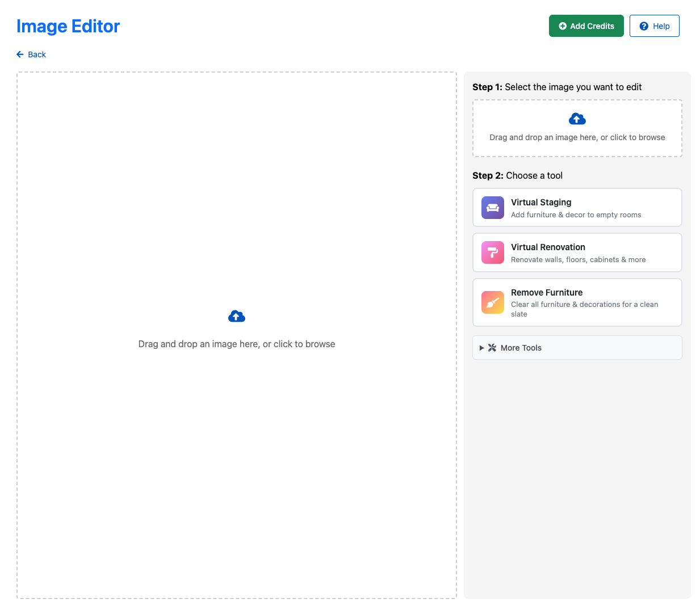The height and width of the screenshot is (611, 700).
Task: Follow the Back link
Action: (x=31, y=54)
